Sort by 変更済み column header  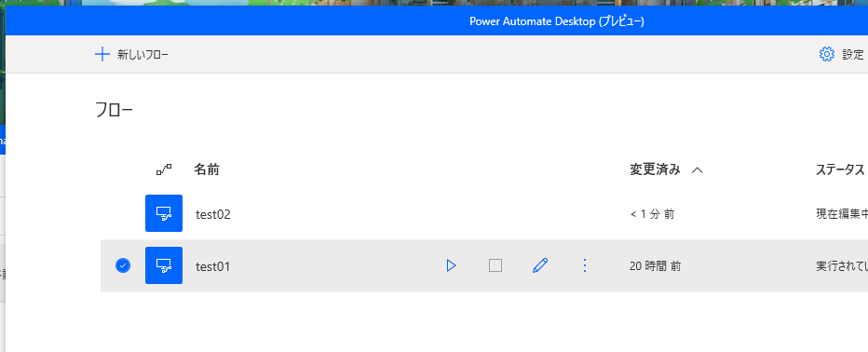pos(655,169)
